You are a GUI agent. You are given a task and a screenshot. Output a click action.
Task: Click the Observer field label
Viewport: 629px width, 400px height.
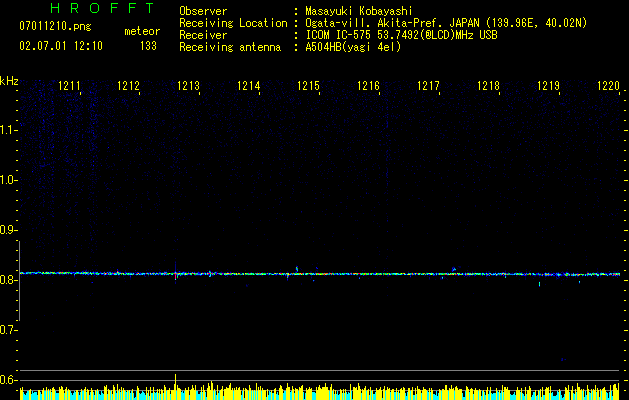pos(203,11)
